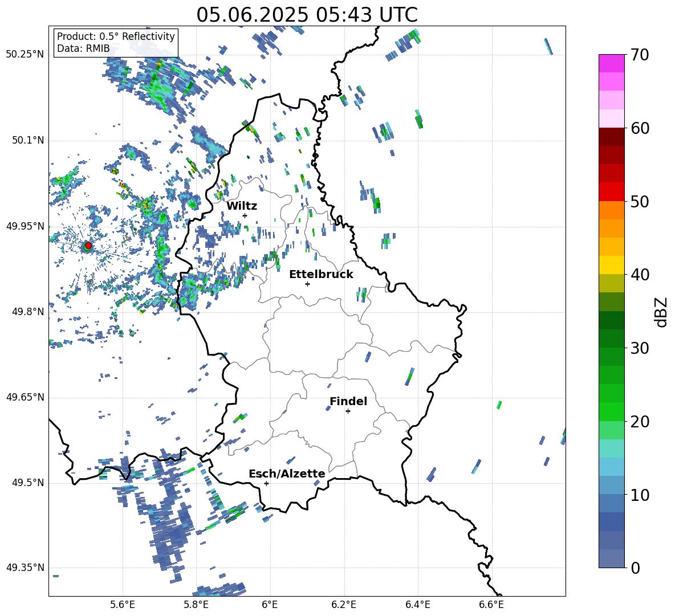Pick the yellow swatch just above 40 dBZ
This screenshot has width=675, height=616.
[x=612, y=266]
